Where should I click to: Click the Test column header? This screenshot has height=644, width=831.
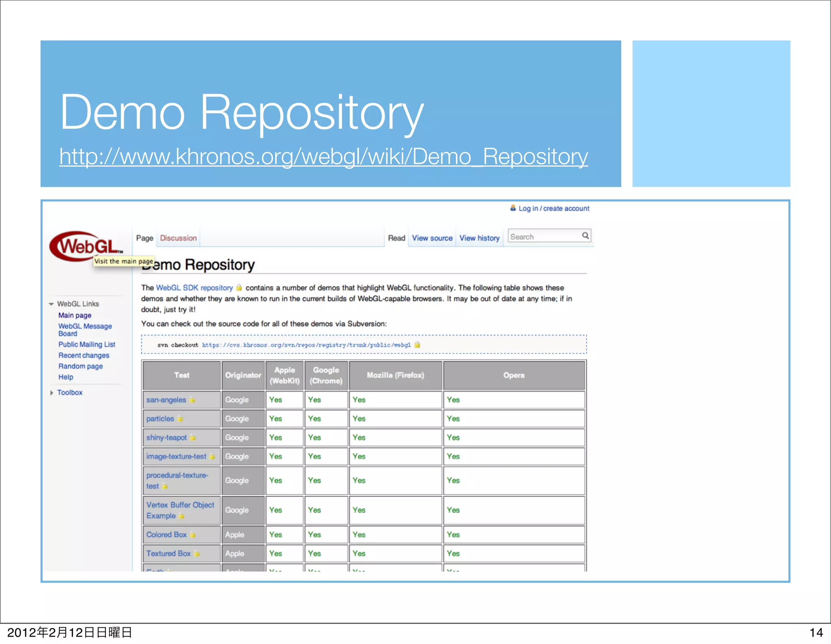182,375
